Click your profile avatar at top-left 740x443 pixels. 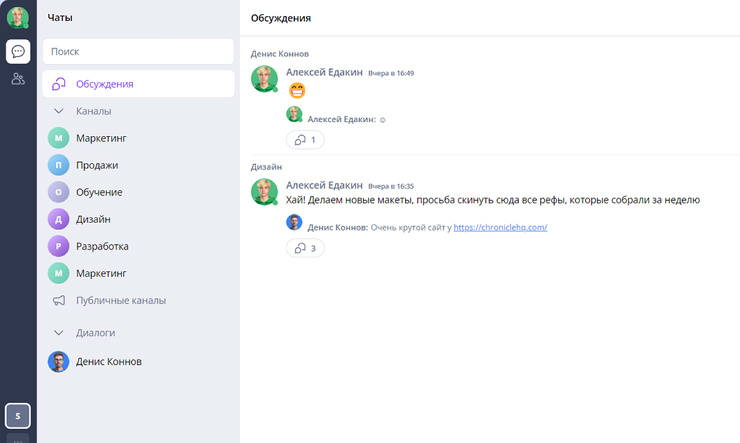click(18, 17)
